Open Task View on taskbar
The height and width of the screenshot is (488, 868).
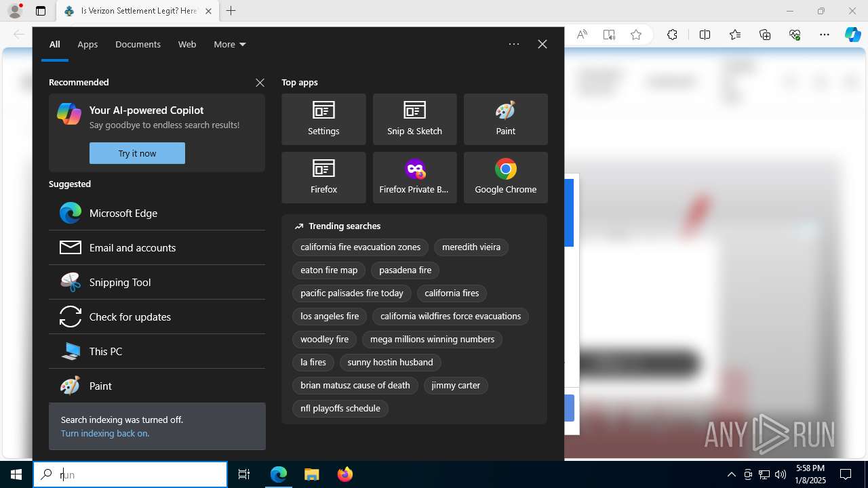244,474
